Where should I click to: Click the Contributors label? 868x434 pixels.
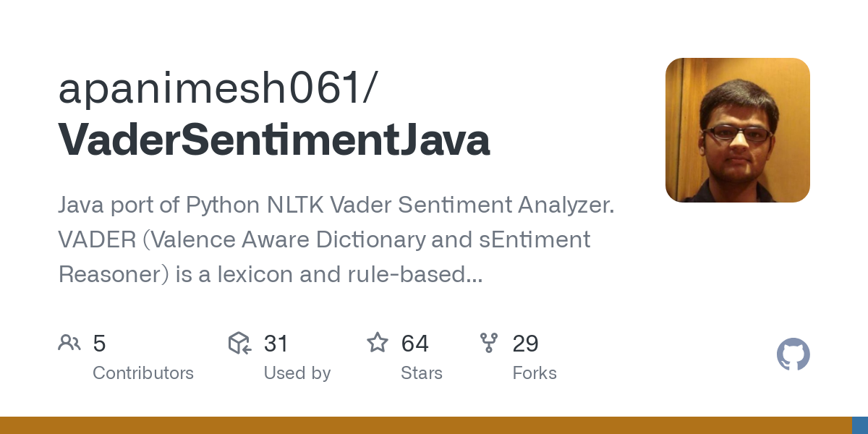143,373
